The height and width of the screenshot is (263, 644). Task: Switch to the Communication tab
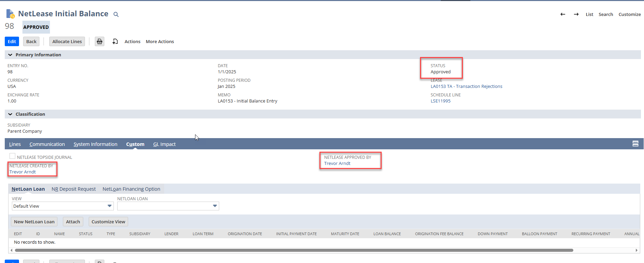[47, 144]
